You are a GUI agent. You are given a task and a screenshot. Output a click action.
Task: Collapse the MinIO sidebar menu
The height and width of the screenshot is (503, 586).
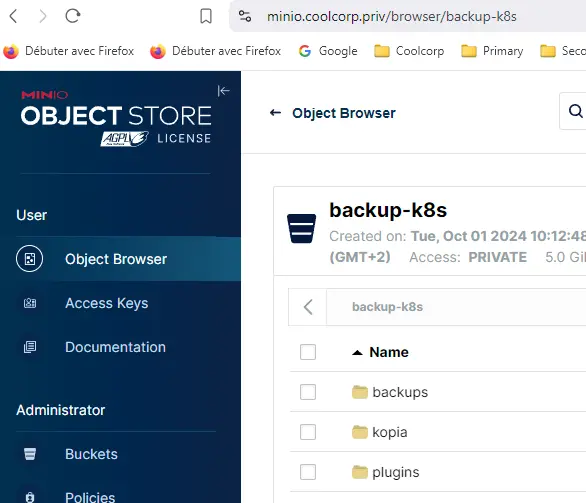coord(223,91)
